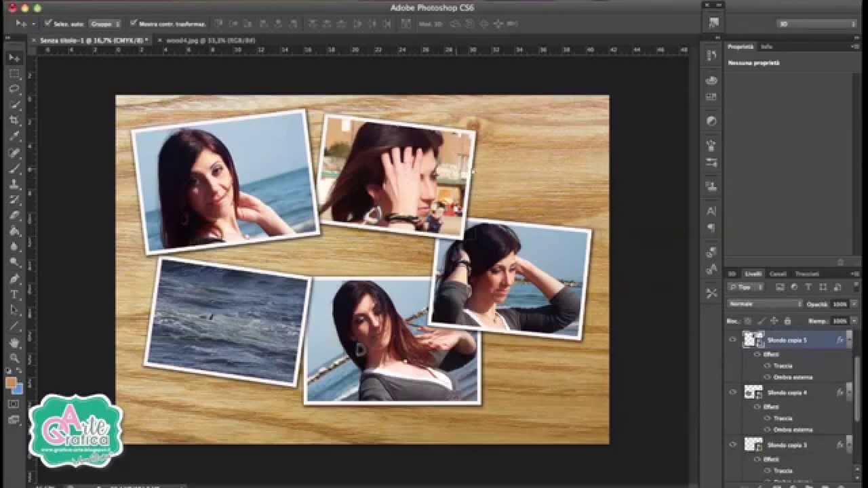Collapse effects of Sfondo copia 3

849,445
